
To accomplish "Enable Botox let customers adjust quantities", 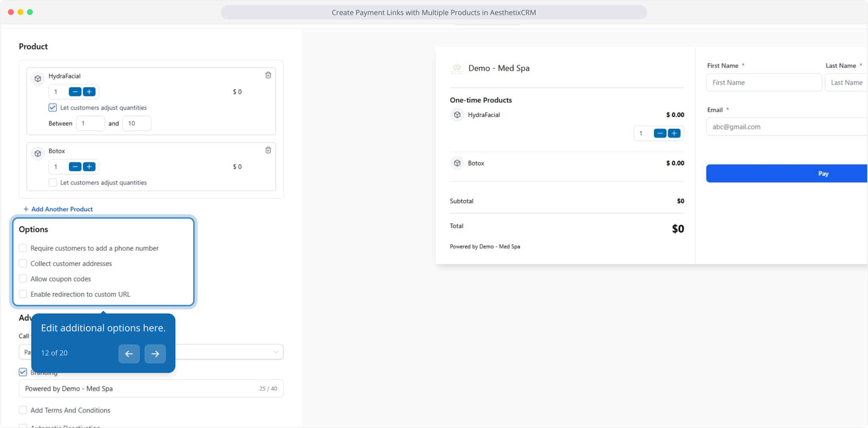I will pyautogui.click(x=53, y=183).
